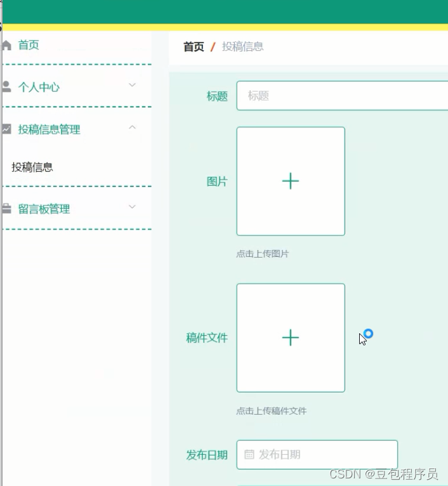
Task: Click the plus icon in 稿件文件 upload box
Action: click(x=291, y=338)
